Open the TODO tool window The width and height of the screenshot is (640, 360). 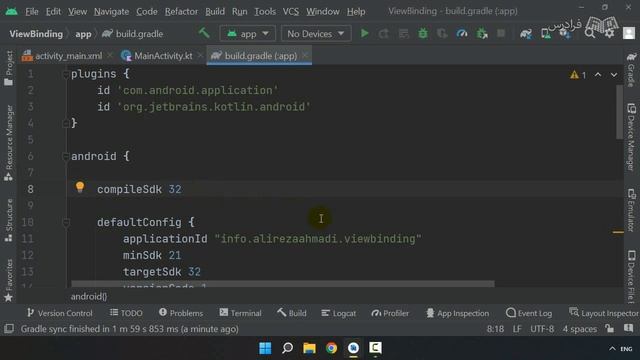click(x=126, y=313)
